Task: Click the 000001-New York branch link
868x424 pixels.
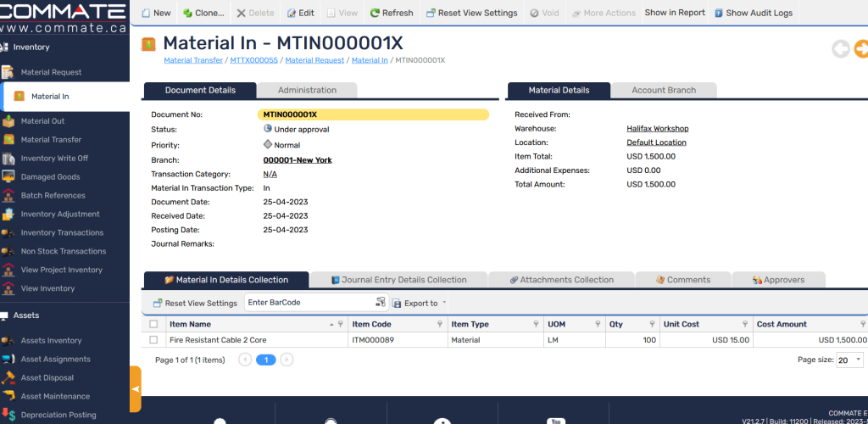Action: [297, 160]
